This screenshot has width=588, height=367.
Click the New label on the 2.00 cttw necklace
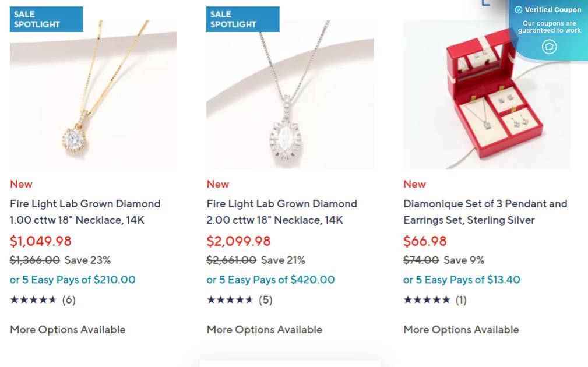(217, 184)
